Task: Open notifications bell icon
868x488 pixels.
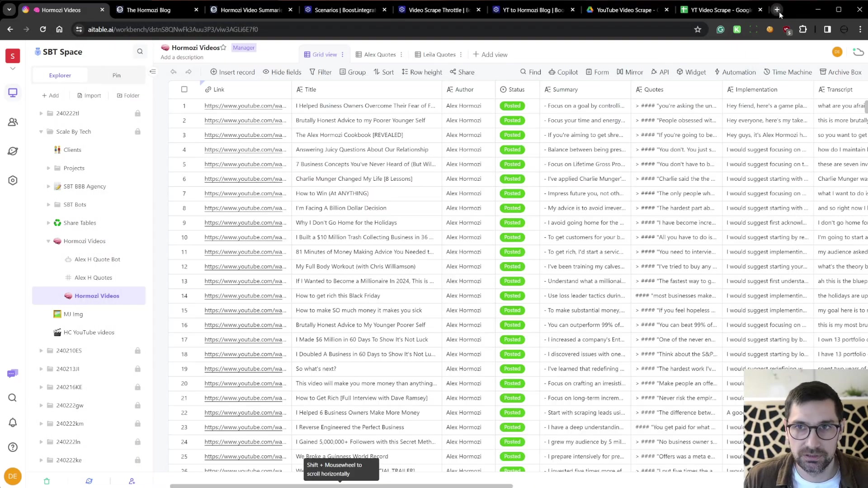Action: [13, 422]
